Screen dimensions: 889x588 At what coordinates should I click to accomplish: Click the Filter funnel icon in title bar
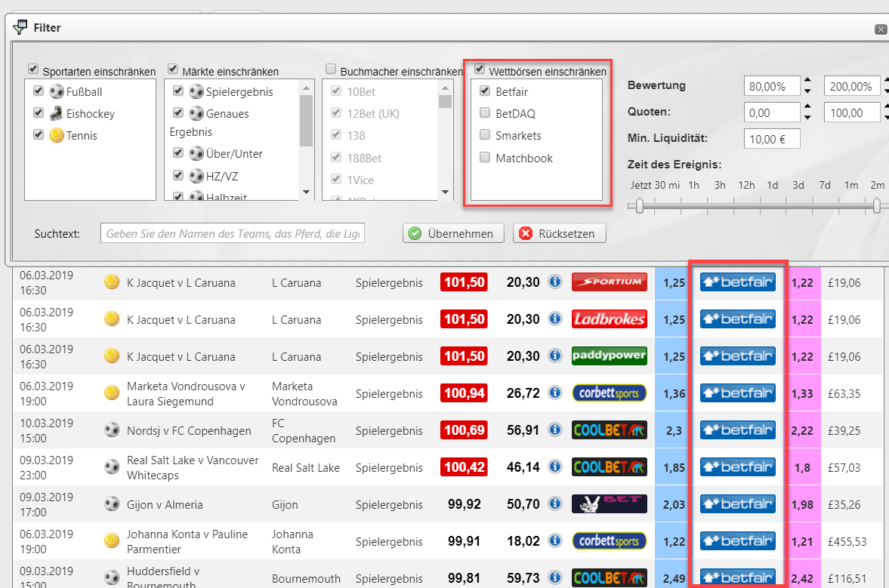click(20, 27)
